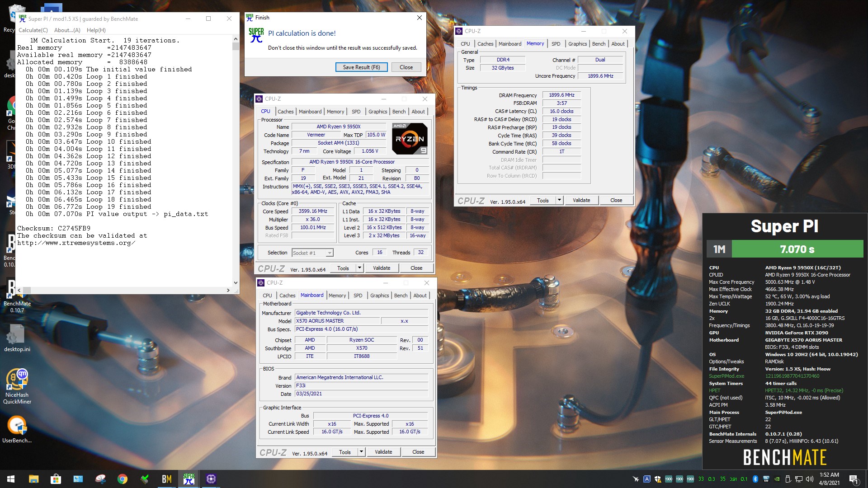The height and width of the screenshot is (488, 868).
Task: Expand Tools dropdown in CPU-Z Mainboard window
Action: [361, 452]
